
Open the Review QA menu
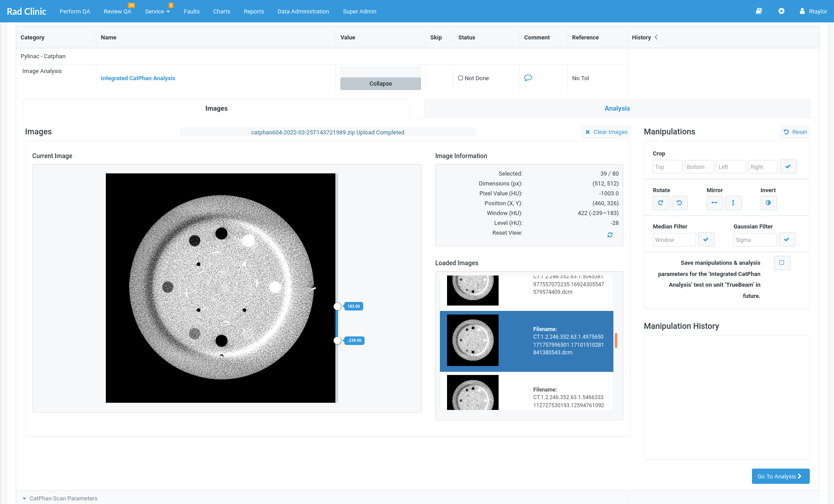(x=117, y=11)
